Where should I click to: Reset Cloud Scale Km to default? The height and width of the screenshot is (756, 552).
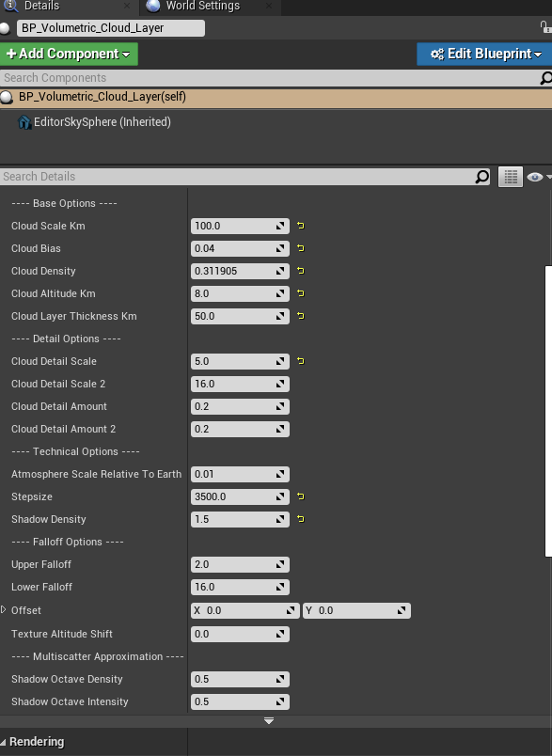pyautogui.click(x=301, y=226)
